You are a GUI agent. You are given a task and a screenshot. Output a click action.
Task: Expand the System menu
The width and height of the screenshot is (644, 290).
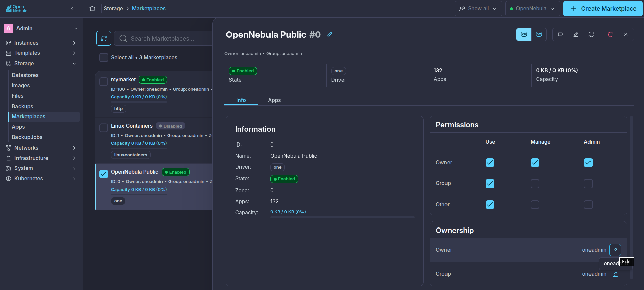point(41,168)
